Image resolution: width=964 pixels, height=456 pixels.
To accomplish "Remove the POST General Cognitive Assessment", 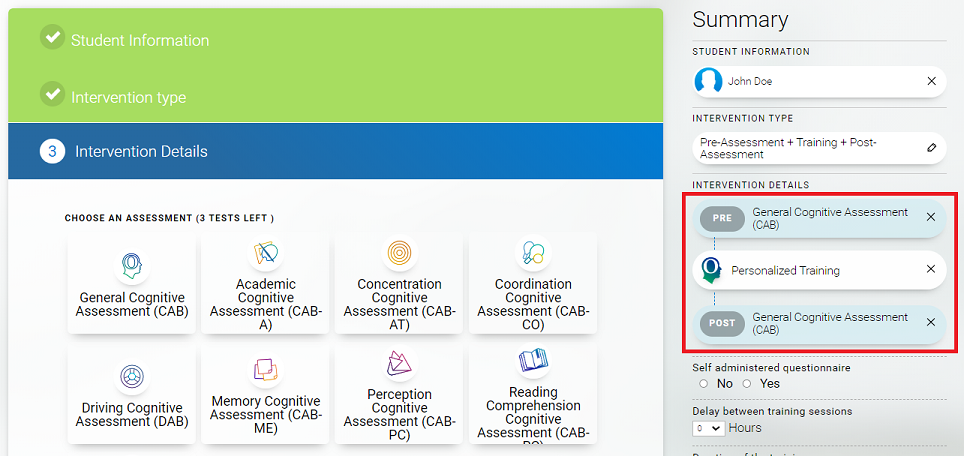I will [x=931, y=322].
